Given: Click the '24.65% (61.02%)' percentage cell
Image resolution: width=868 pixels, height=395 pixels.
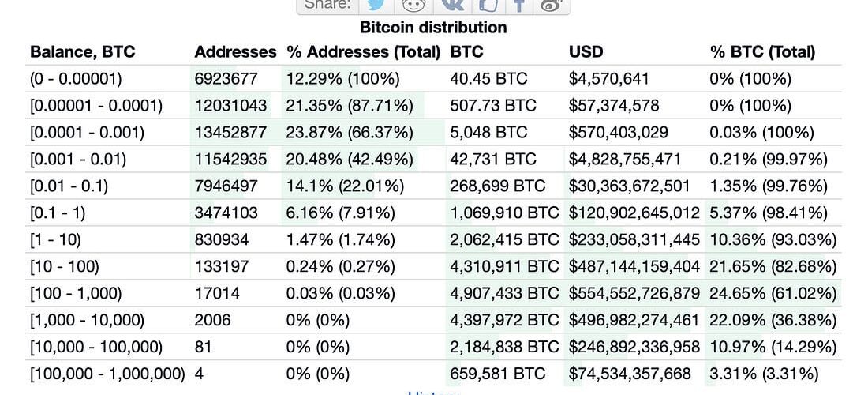Looking at the screenshot, I should [x=773, y=293].
